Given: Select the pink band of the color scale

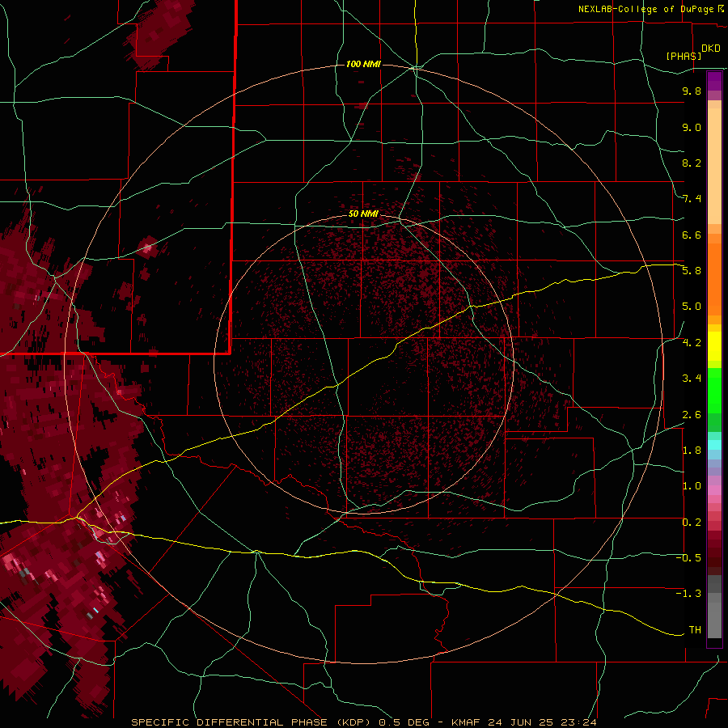Looking at the screenshot, I should click(x=714, y=491).
